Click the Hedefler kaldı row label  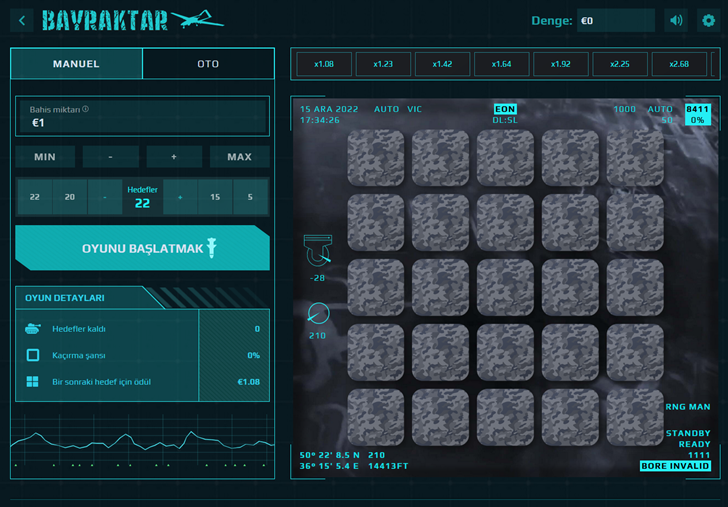79,329
